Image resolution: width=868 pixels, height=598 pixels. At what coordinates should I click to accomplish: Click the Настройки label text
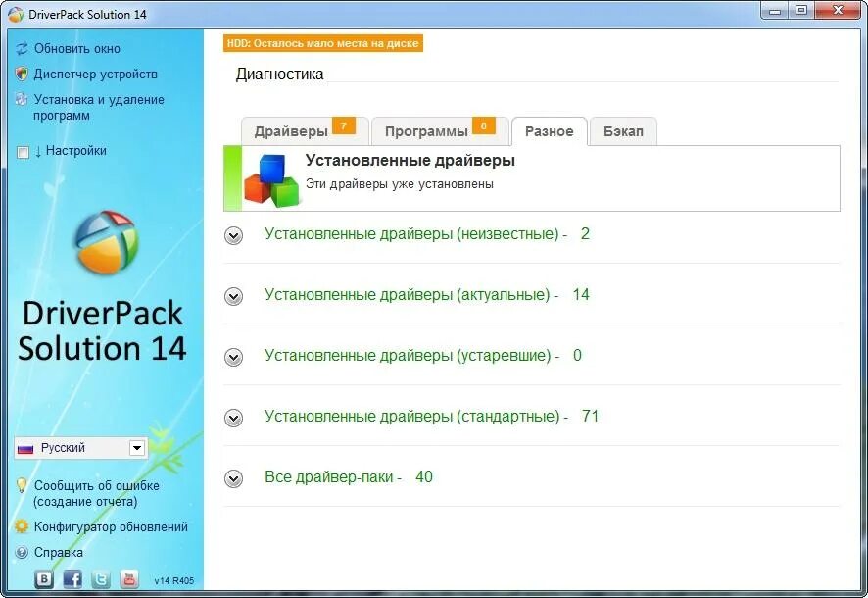pos(75,151)
